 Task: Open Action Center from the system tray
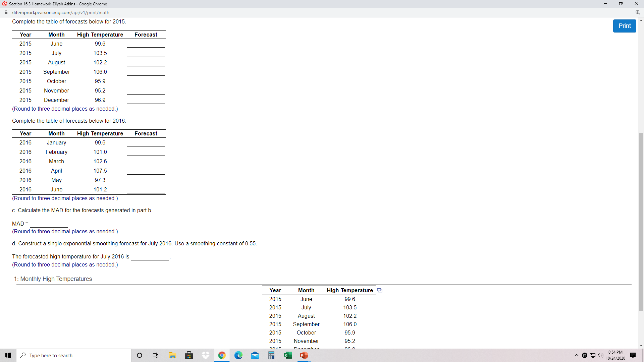[633, 355]
